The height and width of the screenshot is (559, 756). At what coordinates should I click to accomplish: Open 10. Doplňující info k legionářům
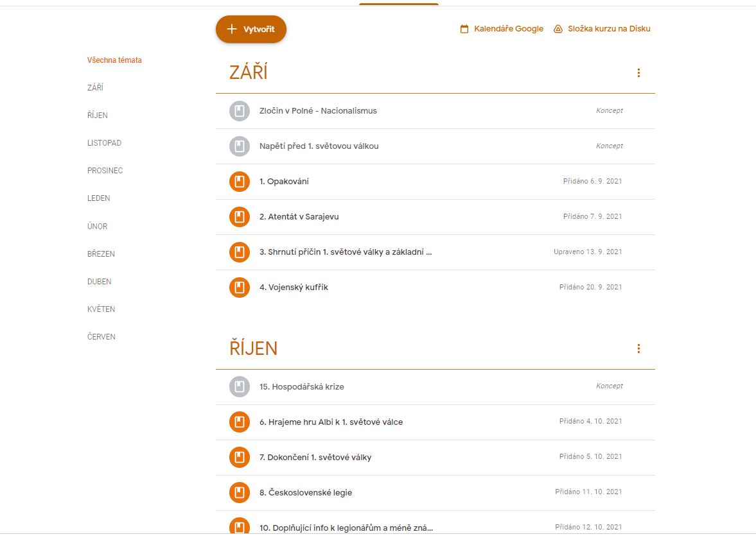point(346,528)
